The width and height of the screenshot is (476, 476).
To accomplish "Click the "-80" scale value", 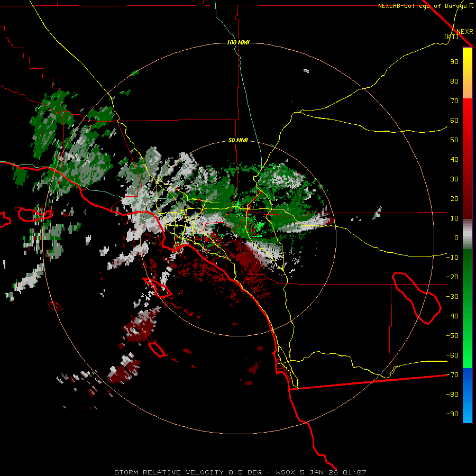I will tap(452, 395).
